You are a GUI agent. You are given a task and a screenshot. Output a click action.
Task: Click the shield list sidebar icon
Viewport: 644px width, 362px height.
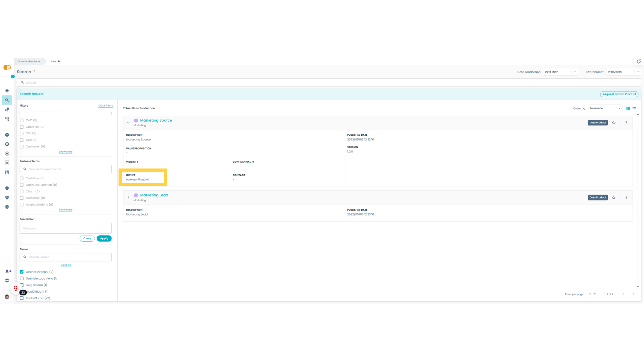click(x=7, y=198)
